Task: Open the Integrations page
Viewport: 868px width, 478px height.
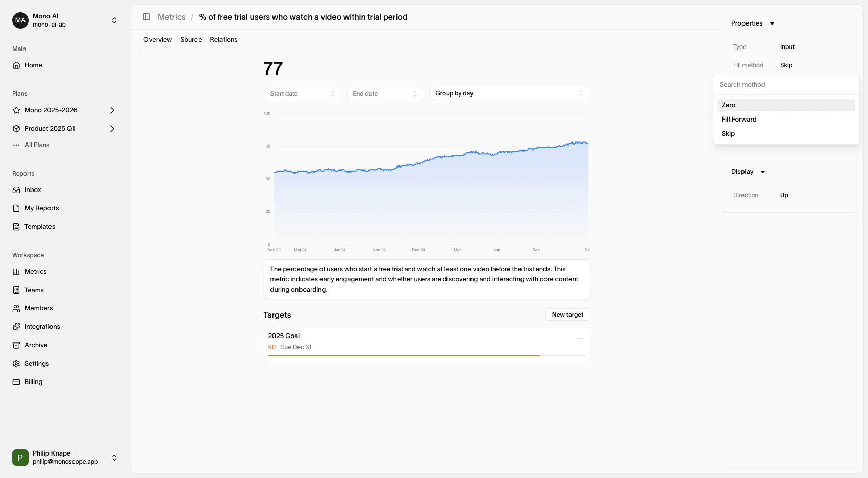Action: [x=42, y=327]
